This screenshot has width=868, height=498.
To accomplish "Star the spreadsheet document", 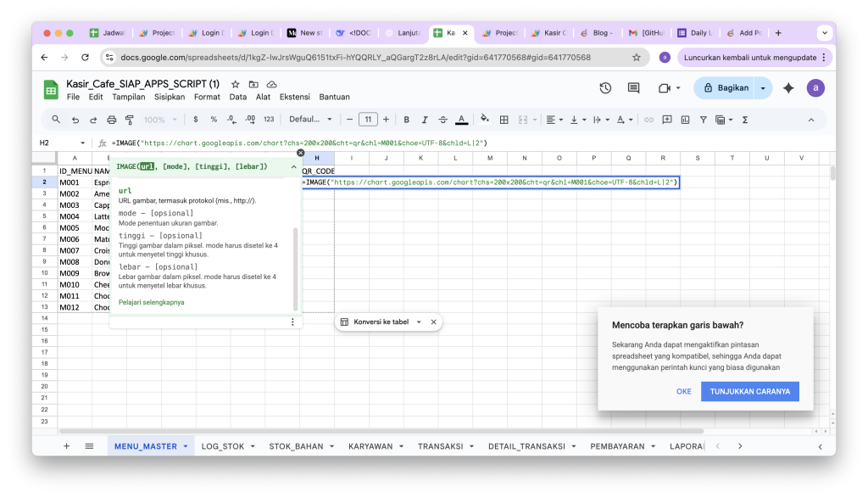I will [x=235, y=84].
